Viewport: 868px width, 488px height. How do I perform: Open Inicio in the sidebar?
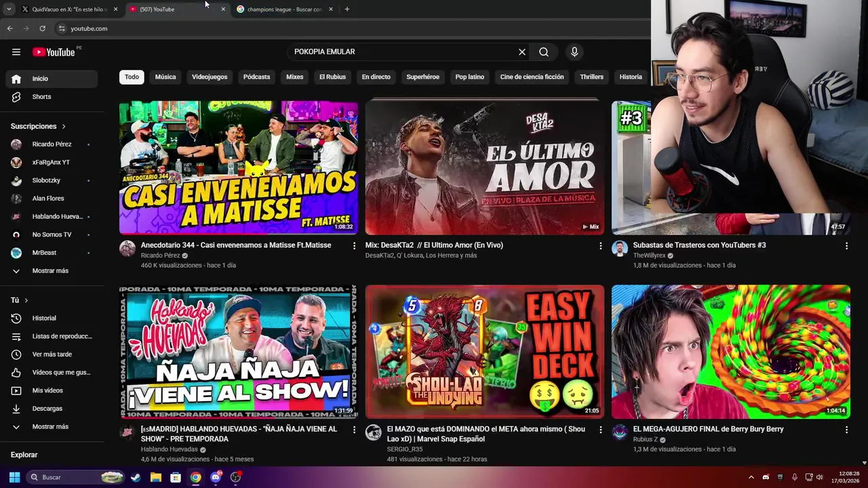(x=52, y=79)
